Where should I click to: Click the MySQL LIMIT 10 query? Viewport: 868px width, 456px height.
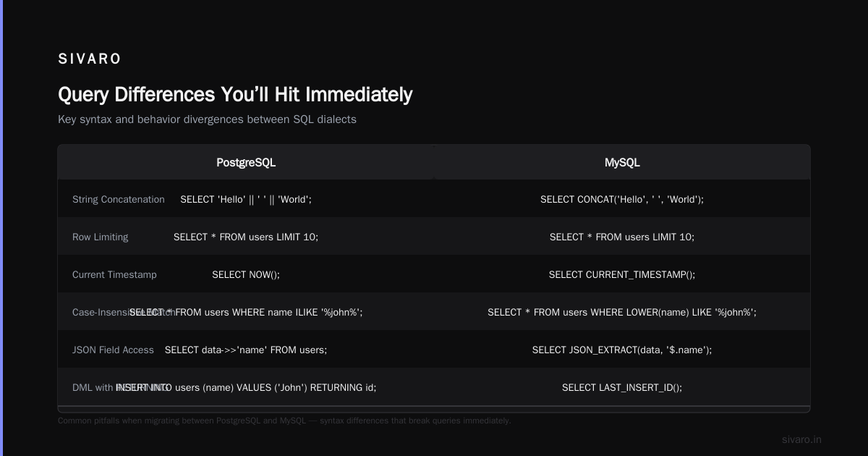pos(622,237)
